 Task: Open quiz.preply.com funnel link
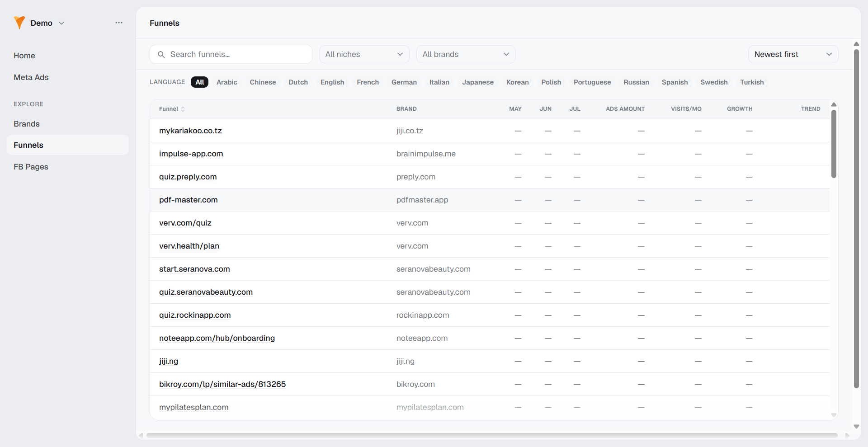tap(188, 177)
